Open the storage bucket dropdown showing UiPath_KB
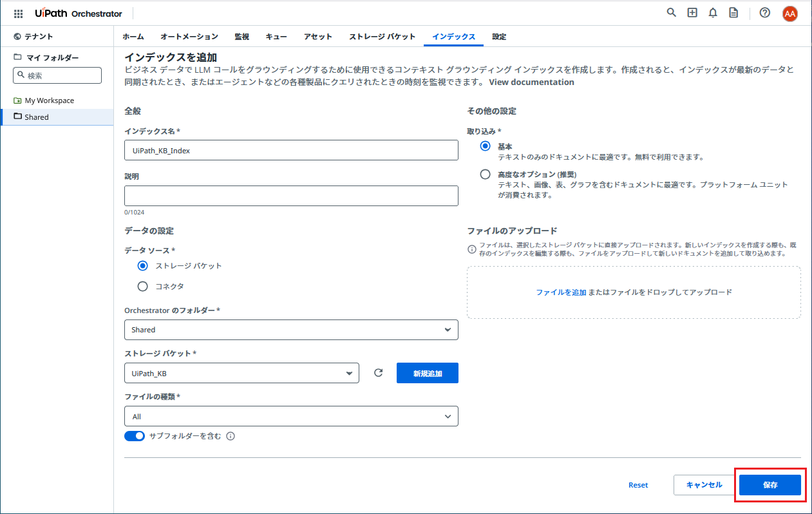 pyautogui.click(x=241, y=373)
